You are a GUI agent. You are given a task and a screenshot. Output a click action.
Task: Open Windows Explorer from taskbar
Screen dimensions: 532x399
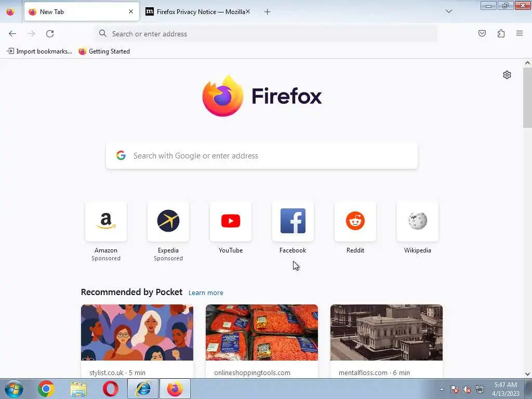[x=78, y=389]
